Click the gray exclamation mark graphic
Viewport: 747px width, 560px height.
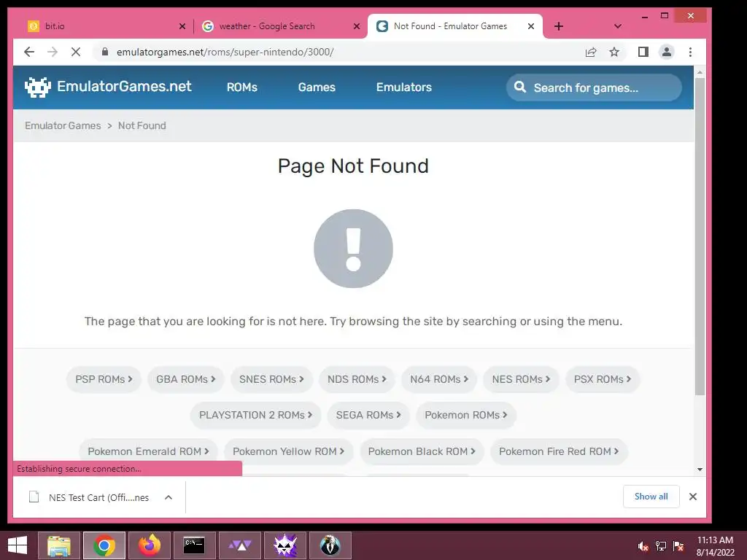click(354, 249)
